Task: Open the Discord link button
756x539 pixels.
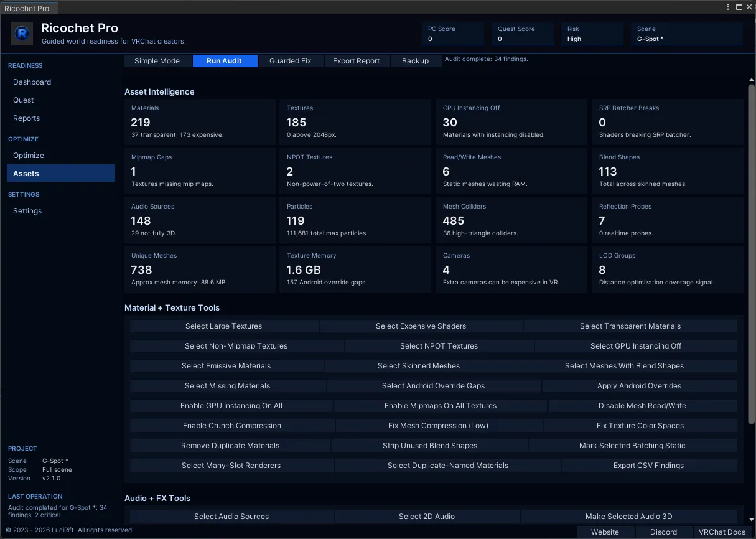Action: coord(663,532)
